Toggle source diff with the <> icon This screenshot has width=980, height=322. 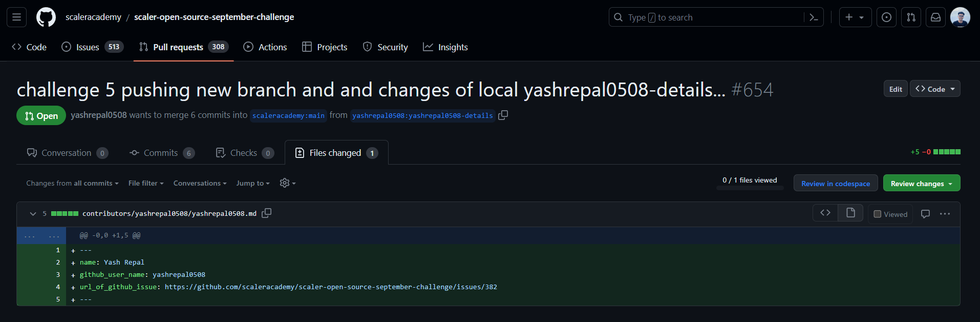click(825, 212)
